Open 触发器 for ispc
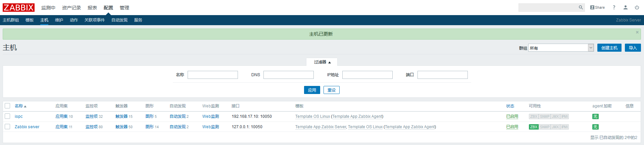 coord(121,116)
